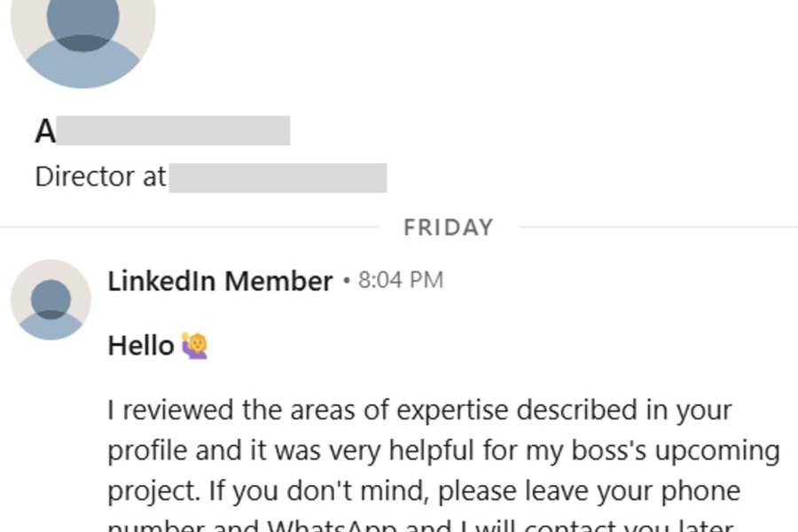
Task: Click the FRIDAY date separator label
Action: [x=448, y=227]
